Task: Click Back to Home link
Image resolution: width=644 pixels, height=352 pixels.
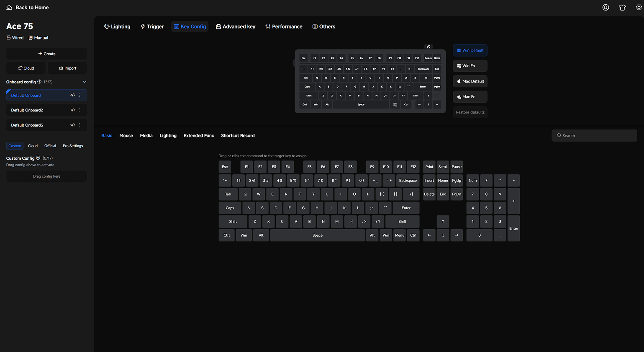Action: tap(32, 8)
